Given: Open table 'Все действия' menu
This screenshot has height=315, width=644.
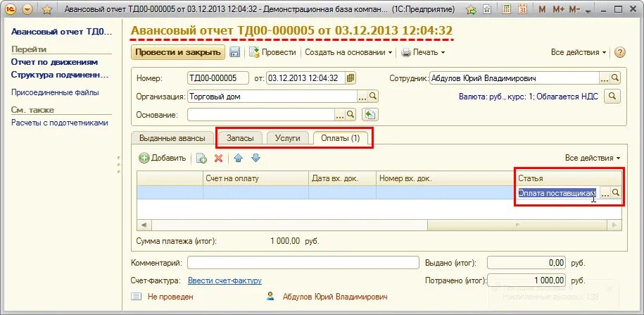Looking at the screenshot, I should 592,158.
